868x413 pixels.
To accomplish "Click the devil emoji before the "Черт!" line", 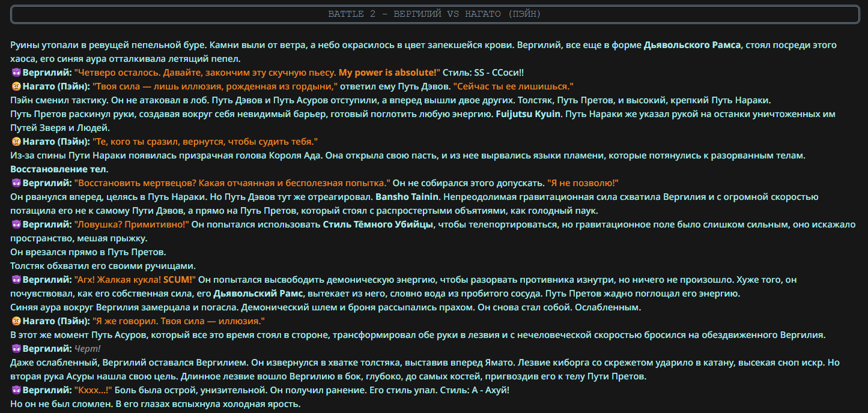I will point(16,349).
